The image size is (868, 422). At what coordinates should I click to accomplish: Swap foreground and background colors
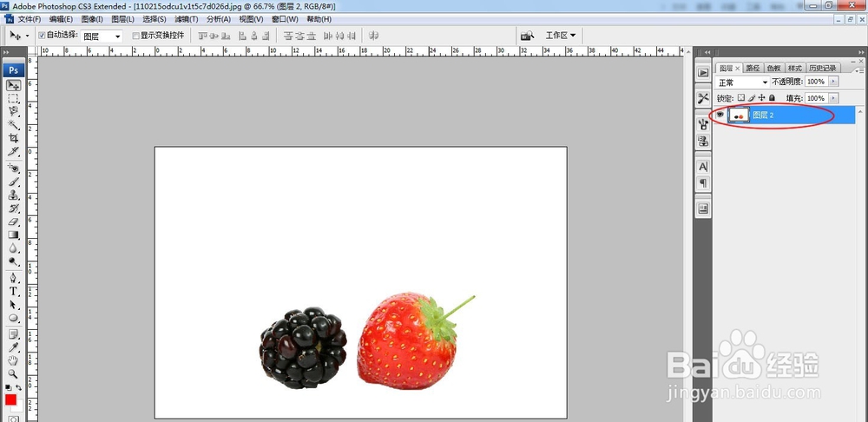click(19, 387)
